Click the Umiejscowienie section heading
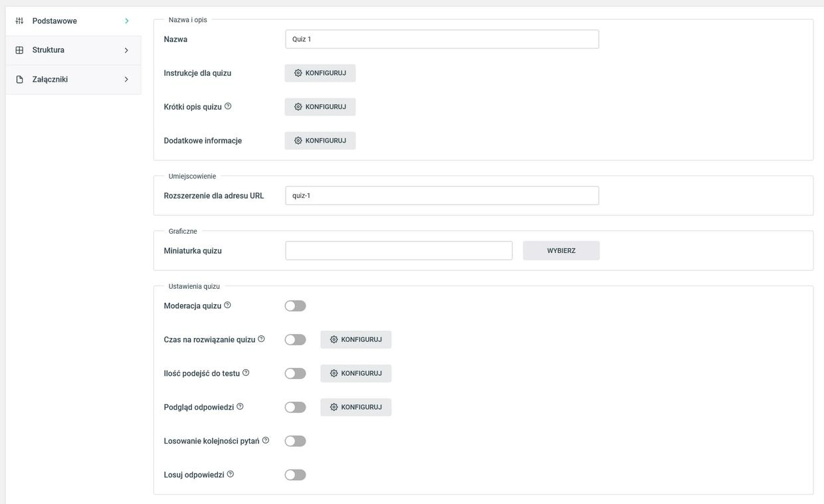The width and height of the screenshot is (824, 504). [192, 176]
